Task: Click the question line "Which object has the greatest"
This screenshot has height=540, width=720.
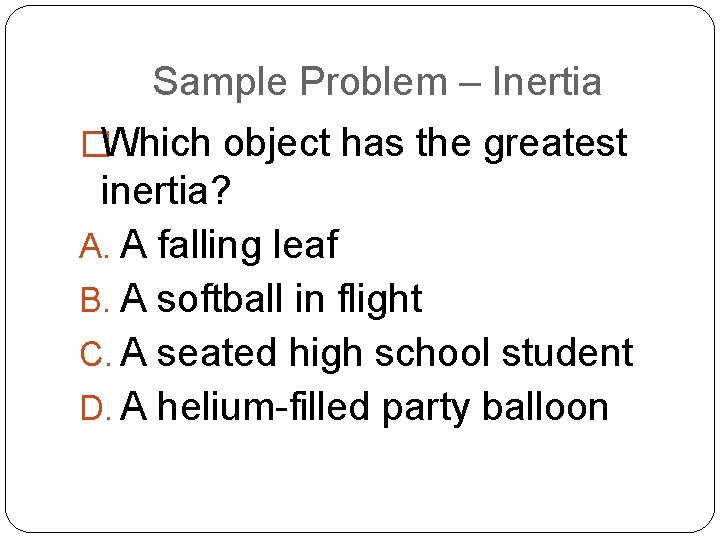Action: pos(365,144)
